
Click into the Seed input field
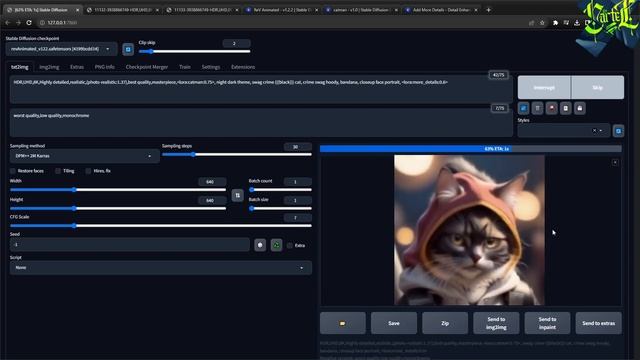click(130, 244)
